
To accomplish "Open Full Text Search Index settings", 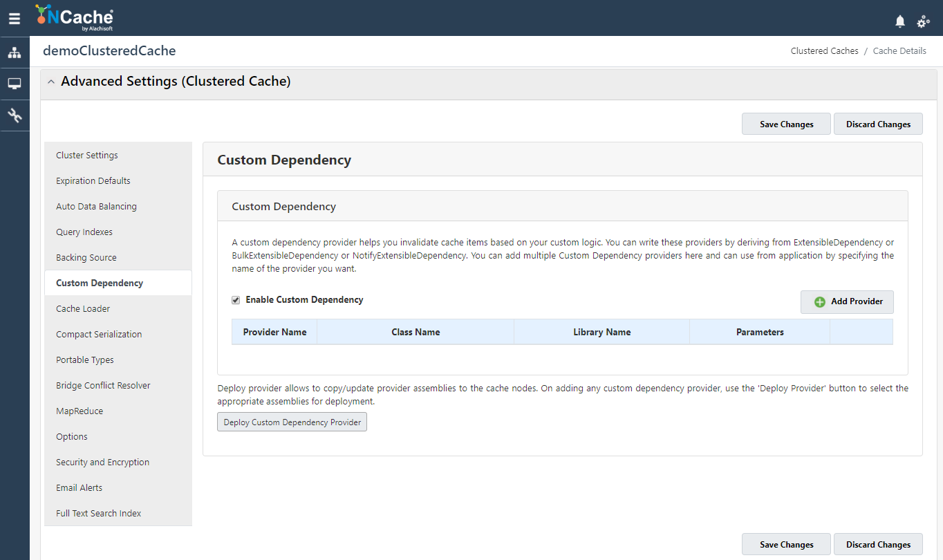I will point(118,513).
